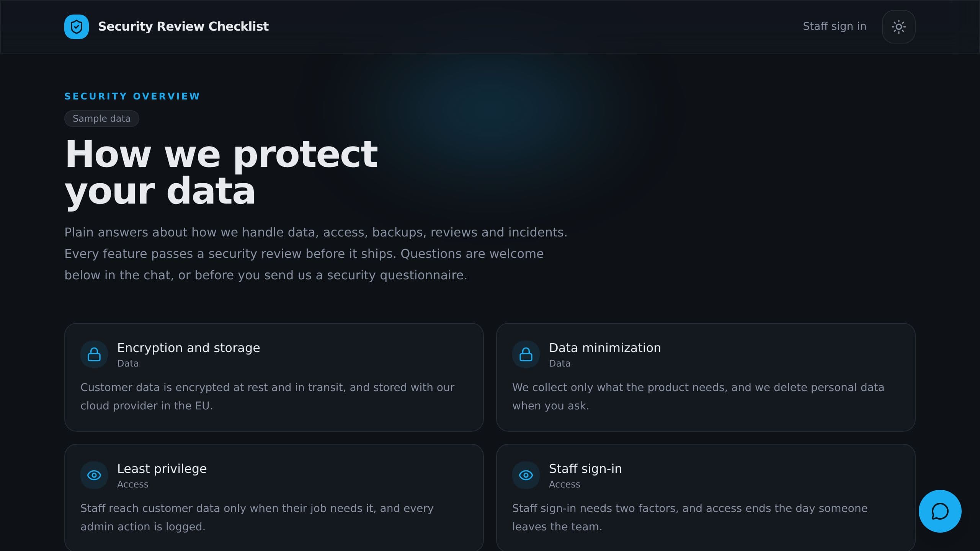Click the Staff reach customer data description
This screenshot has width=980, height=551.
(257, 517)
